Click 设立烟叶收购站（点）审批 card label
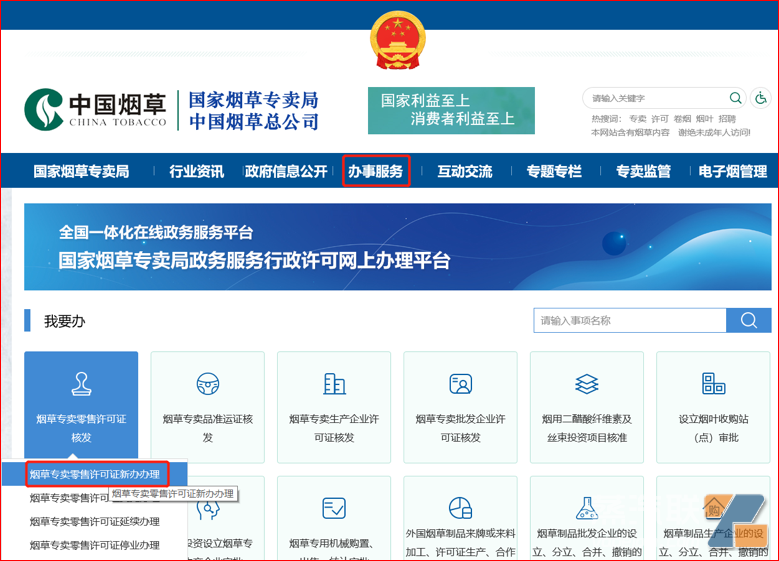Image resolution: width=779 pixels, height=561 pixels. tap(713, 428)
